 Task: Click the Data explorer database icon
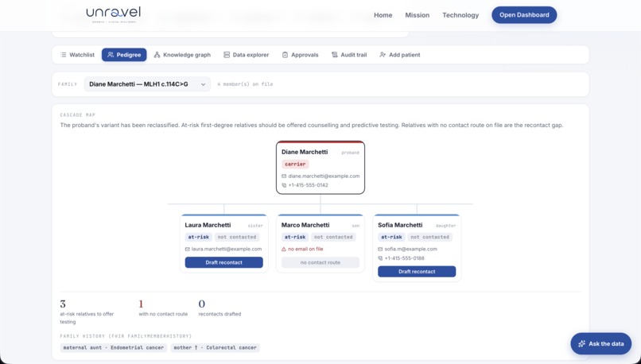pos(227,55)
